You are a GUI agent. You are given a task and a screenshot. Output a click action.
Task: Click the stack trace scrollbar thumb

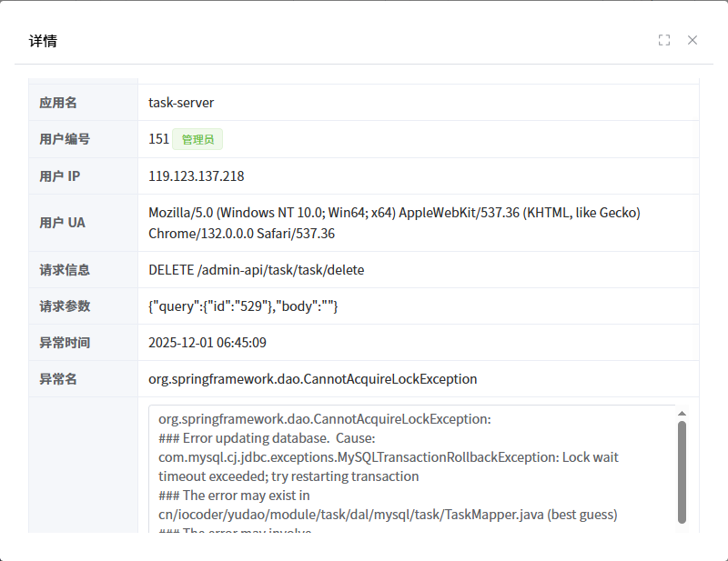(682, 471)
